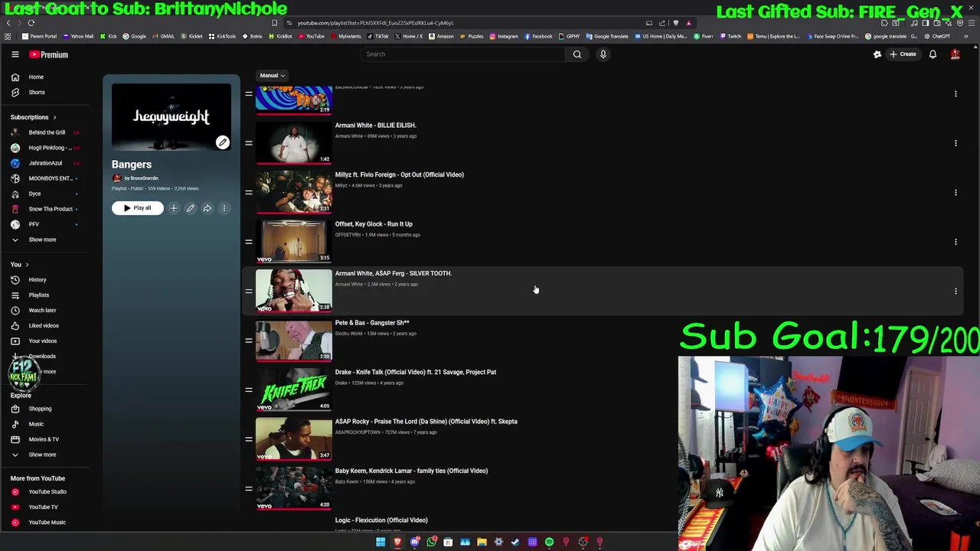Image resolution: width=980 pixels, height=551 pixels.
Task: Click the title 'Offset, Key Glock - Run It Up'
Action: point(374,224)
